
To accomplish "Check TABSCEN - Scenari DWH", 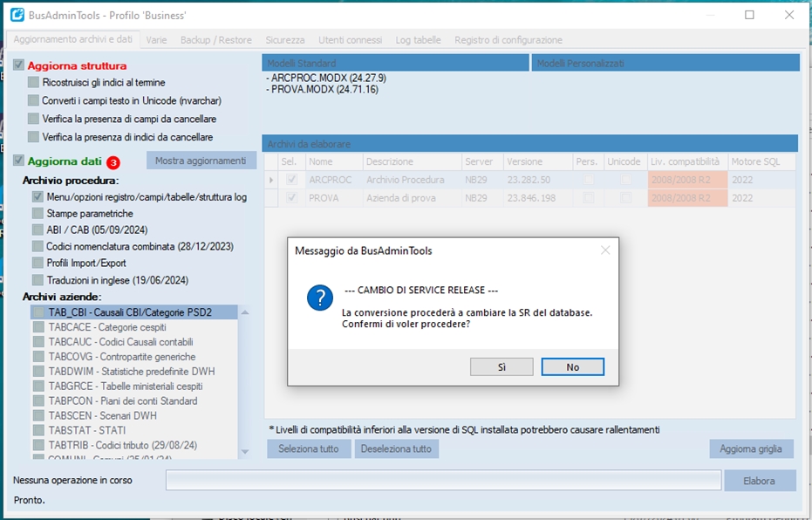I will coord(38,414).
